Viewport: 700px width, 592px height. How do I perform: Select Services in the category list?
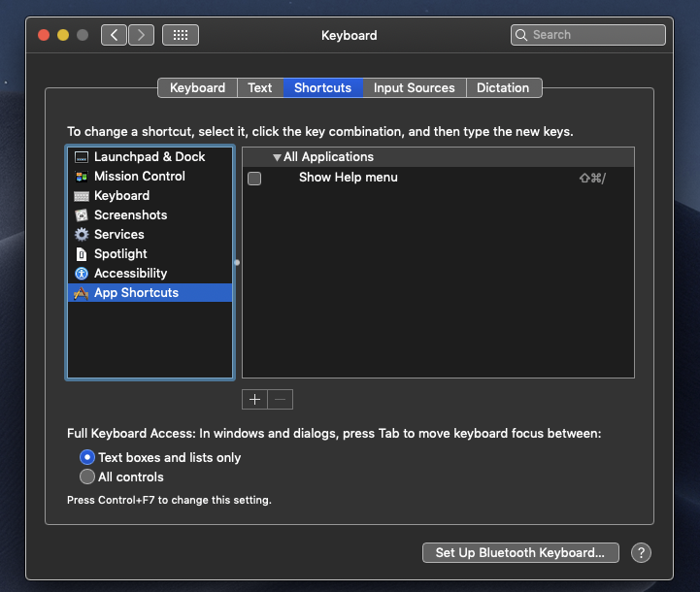coord(150,235)
